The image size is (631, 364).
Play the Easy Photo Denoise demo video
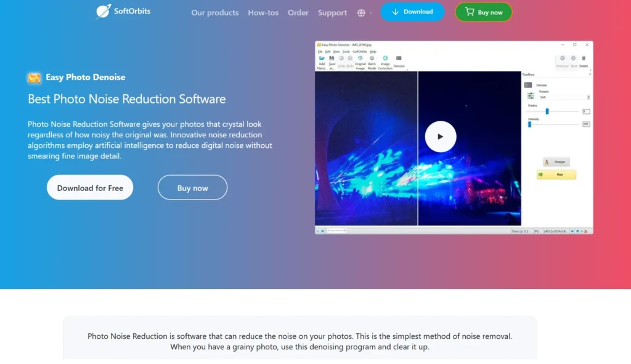(x=440, y=137)
